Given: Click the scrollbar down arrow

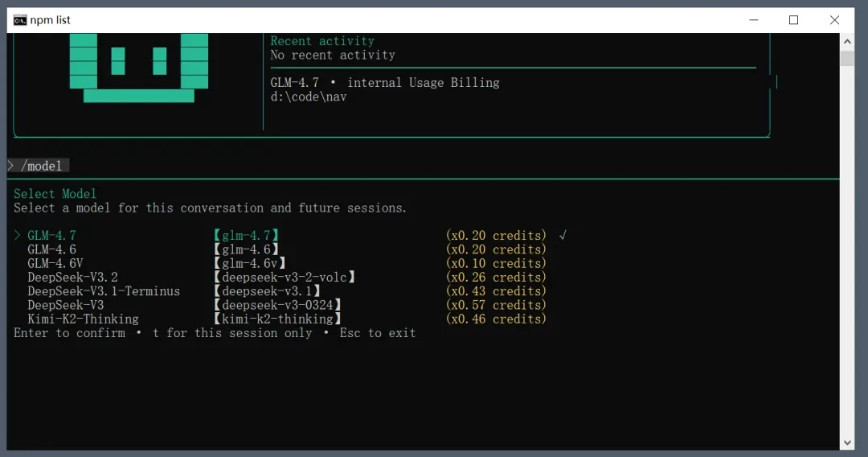Looking at the screenshot, I should [847, 442].
